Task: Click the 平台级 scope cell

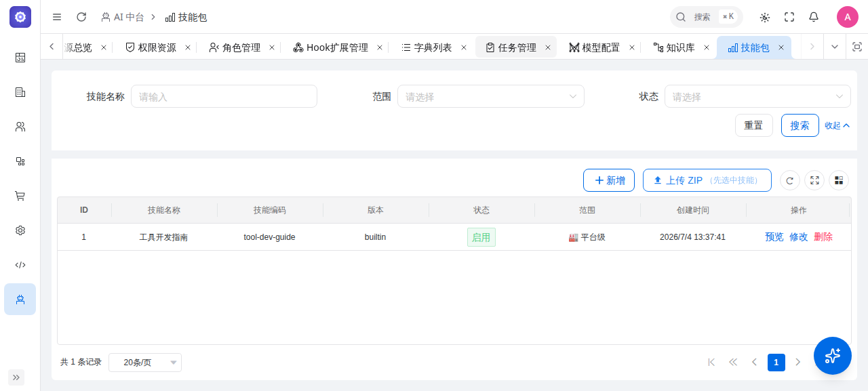Action: [587, 237]
